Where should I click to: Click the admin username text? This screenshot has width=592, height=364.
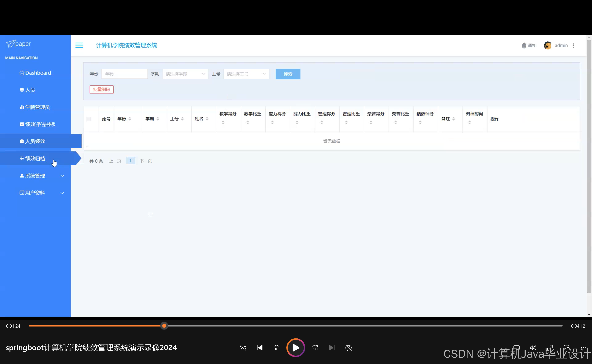pos(561,45)
